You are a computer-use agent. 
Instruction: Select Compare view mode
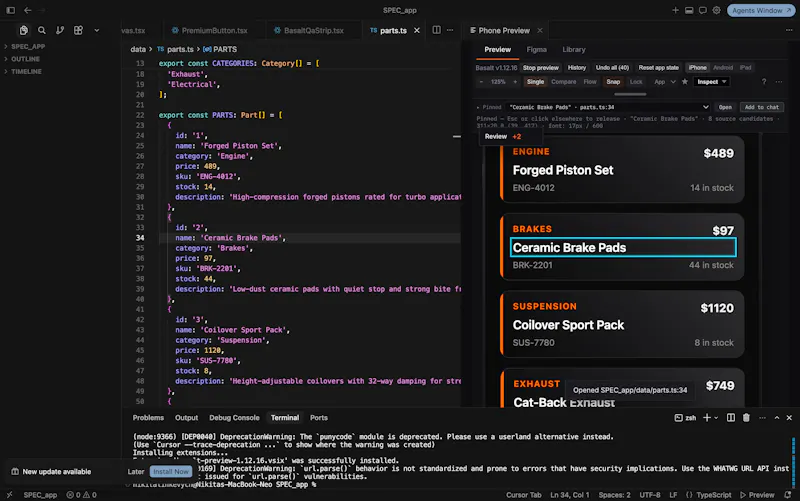pos(563,82)
